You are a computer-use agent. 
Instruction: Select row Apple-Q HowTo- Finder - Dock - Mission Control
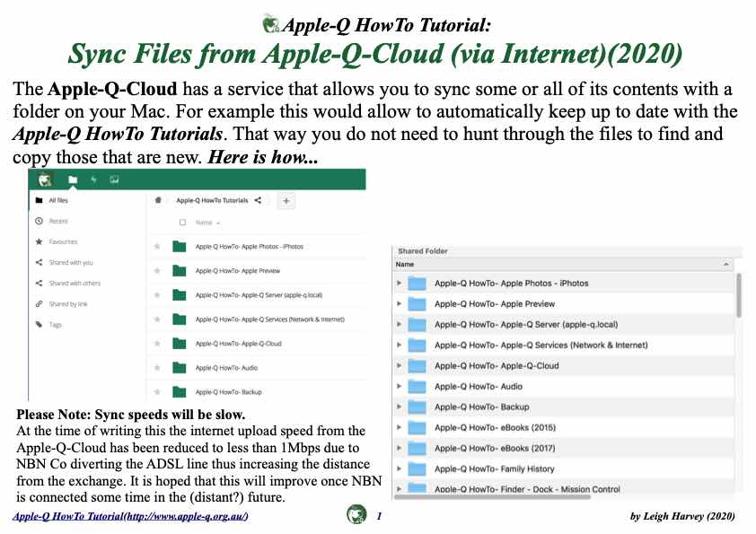(563, 489)
